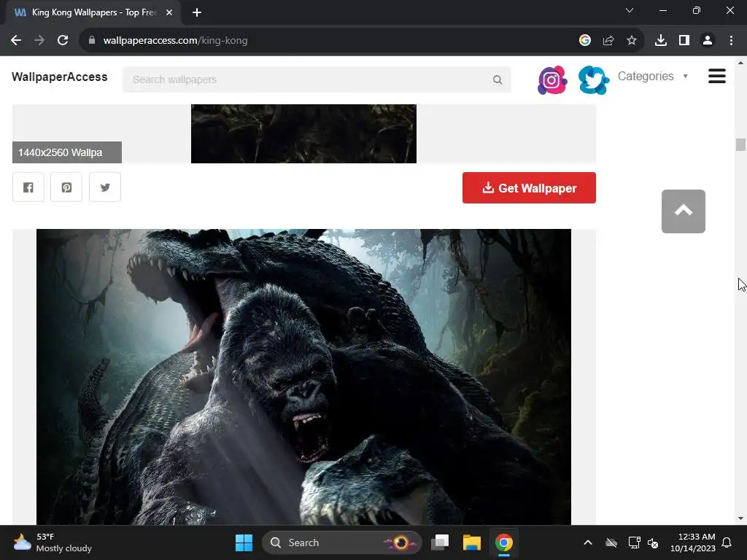Viewport: 747px width, 560px height.
Task: Open File Explorer from the taskbar
Action: (472, 542)
